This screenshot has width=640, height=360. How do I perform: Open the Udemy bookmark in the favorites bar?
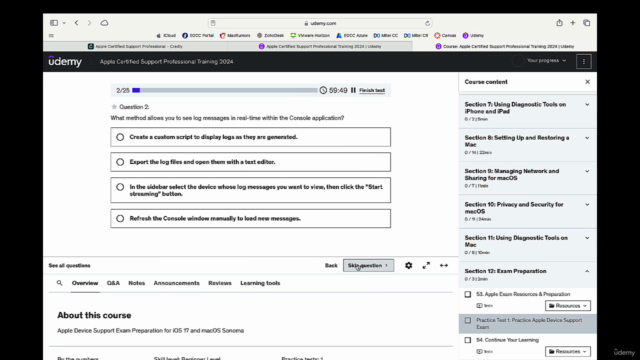coord(473,36)
